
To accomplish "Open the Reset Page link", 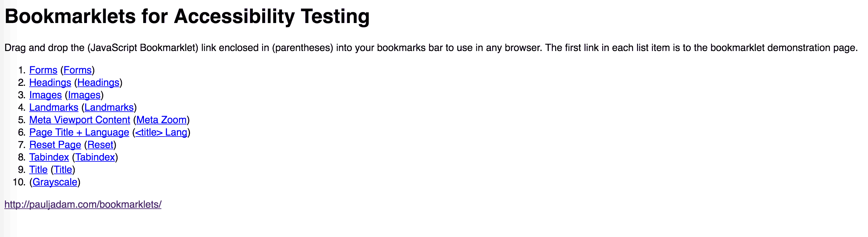I will (55, 145).
